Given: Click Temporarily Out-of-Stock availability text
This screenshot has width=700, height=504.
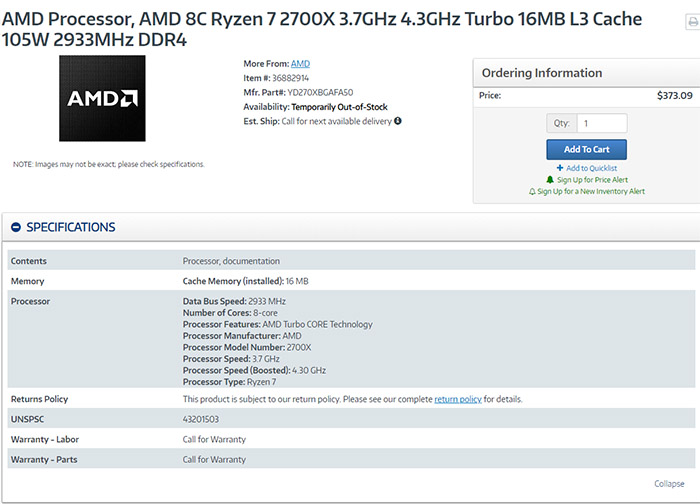Looking at the screenshot, I should coord(339,107).
